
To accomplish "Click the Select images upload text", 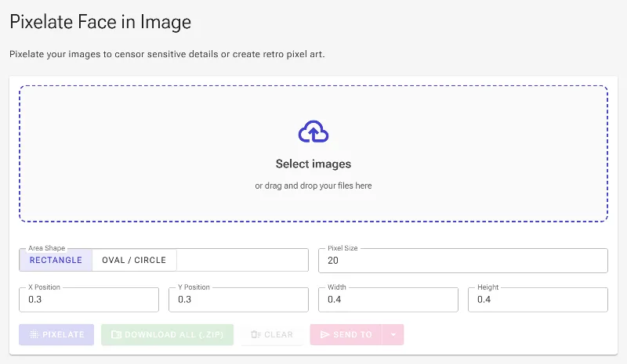I will (313, 164).
